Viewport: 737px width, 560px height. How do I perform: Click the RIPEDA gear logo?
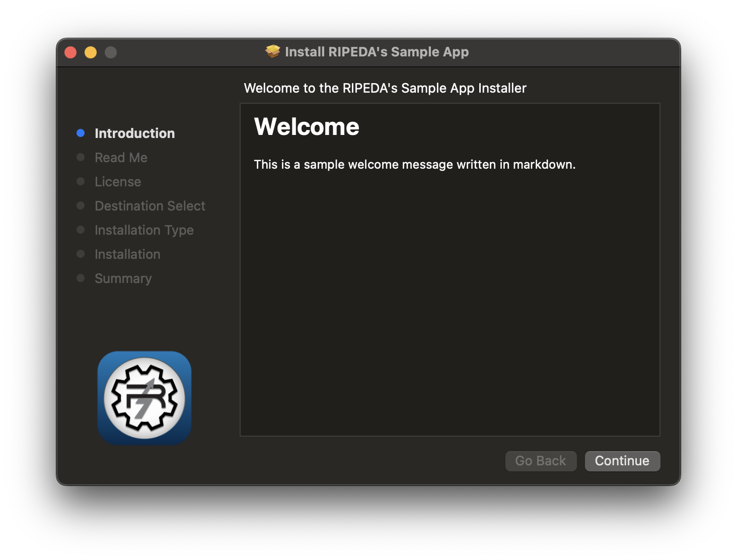click(x=145, y=398)
